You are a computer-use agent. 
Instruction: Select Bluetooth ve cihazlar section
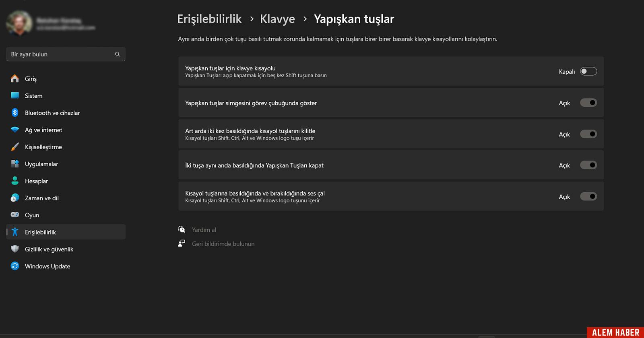(66, 113)
